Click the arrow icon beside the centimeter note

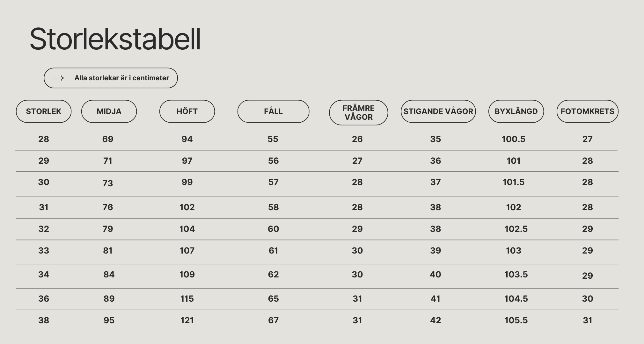click(59, 78)
